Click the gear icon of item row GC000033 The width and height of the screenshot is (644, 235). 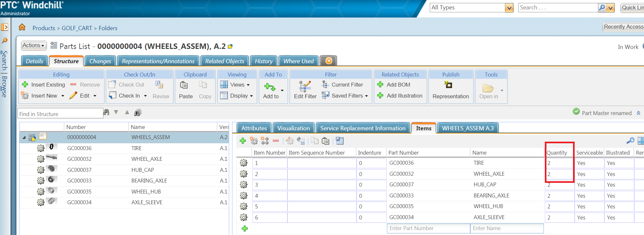[244, 196]
